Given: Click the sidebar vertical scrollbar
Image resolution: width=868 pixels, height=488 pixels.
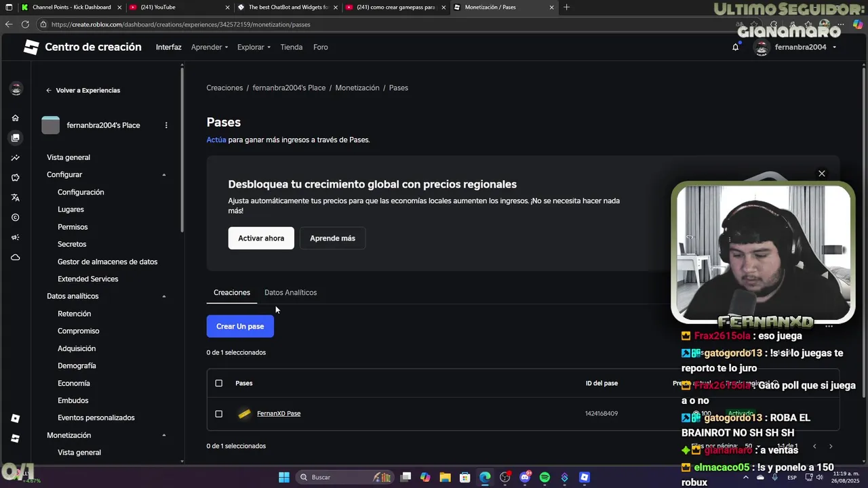Looking at the screenshot, I should 182,149.
